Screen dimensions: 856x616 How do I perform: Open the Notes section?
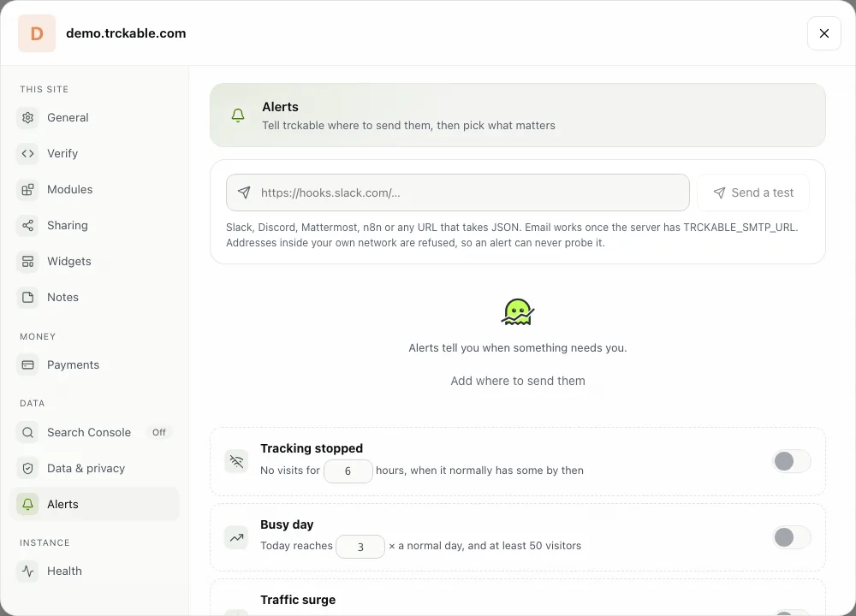tap(94, 298)
